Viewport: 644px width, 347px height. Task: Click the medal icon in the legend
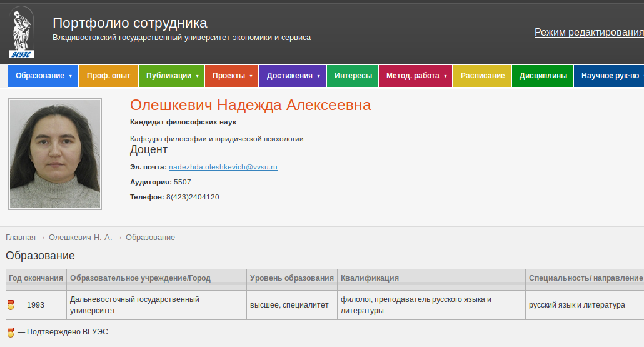(x=10, y=332)
